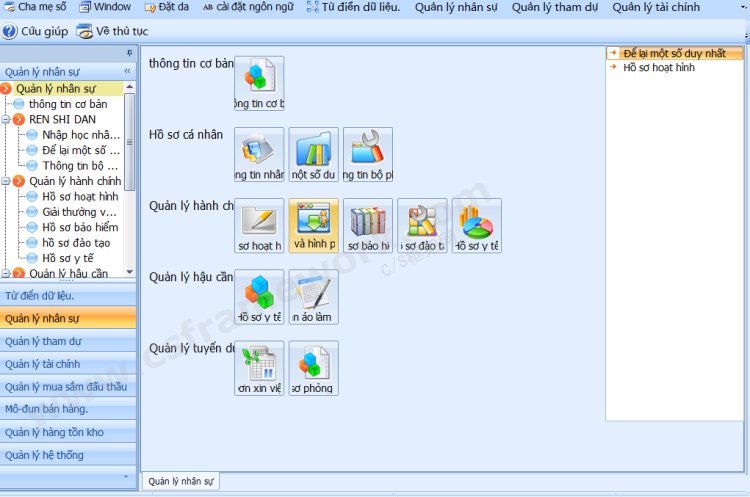Open the Quản lý tài chính menu

click(x=656, y=7)
